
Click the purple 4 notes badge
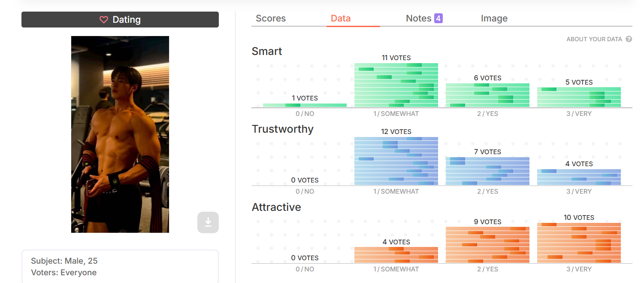[x=438, y=18]
